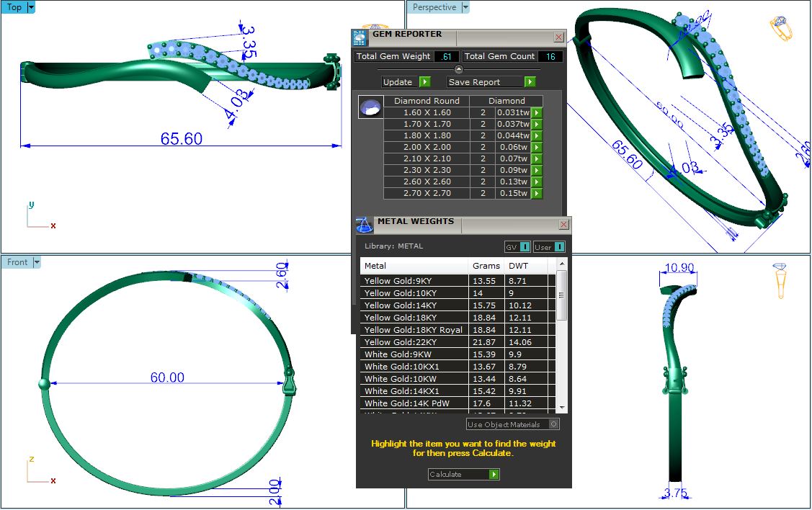Screen dimensions: 812x510
Task: Click green arrow beside 0.031tw row
Action: tap(537, 112)
